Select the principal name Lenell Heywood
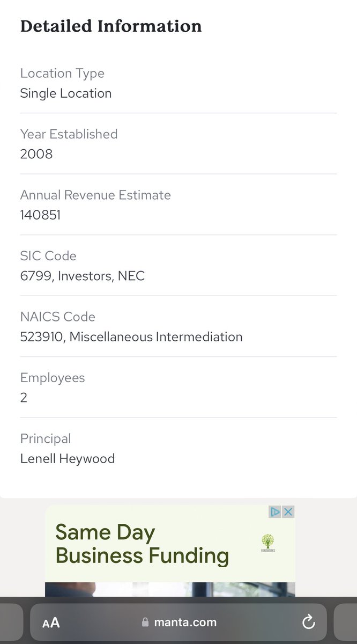 coord(68,458)
